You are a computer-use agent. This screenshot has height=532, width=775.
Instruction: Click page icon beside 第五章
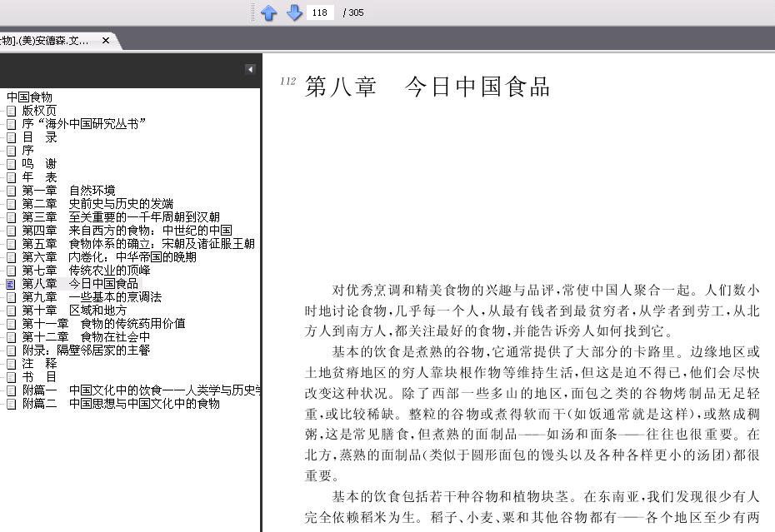12,244
